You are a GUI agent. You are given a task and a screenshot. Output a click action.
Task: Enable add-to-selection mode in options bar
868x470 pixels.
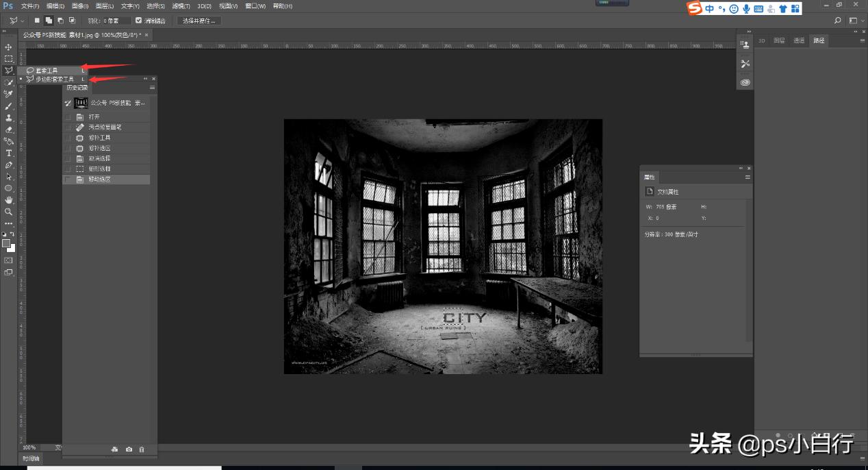(x=49, y=21)
